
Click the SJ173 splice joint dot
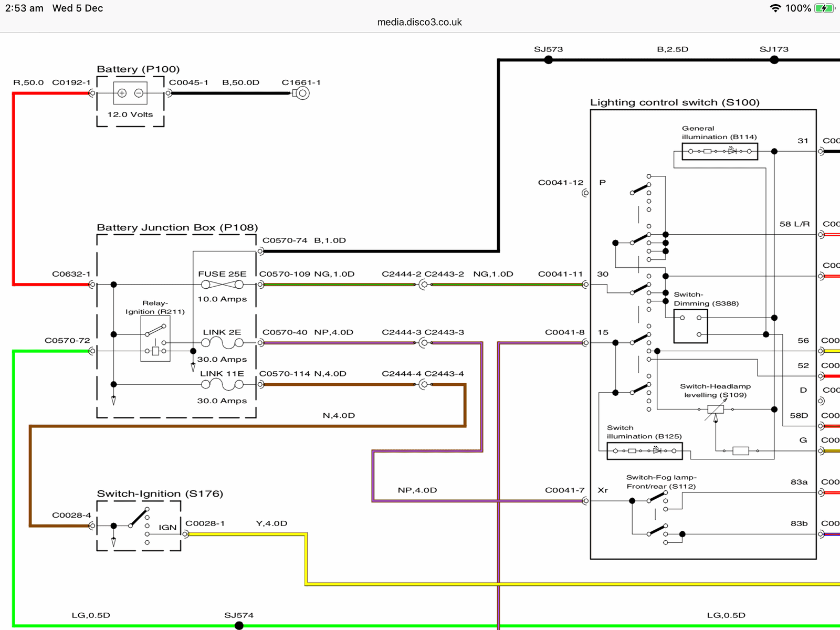point(774,60)
